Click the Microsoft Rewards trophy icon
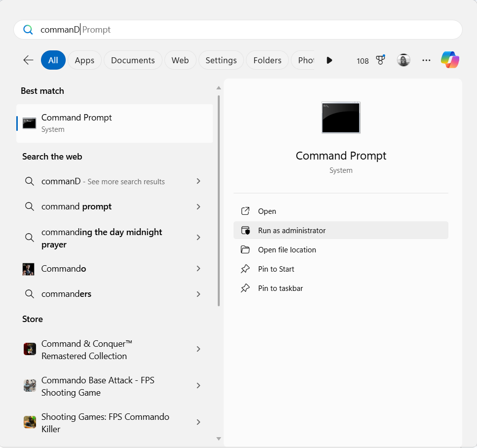 380,60
